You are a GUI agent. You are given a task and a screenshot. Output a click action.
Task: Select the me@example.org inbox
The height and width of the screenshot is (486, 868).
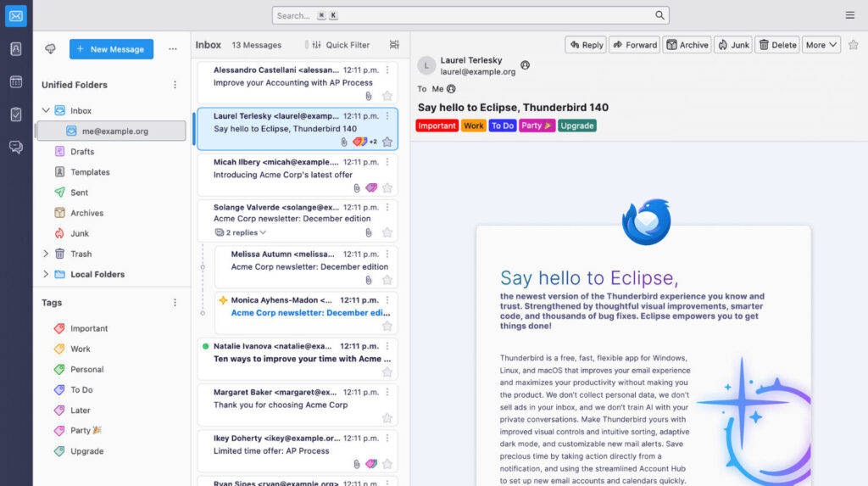click(x=112, y=131)
